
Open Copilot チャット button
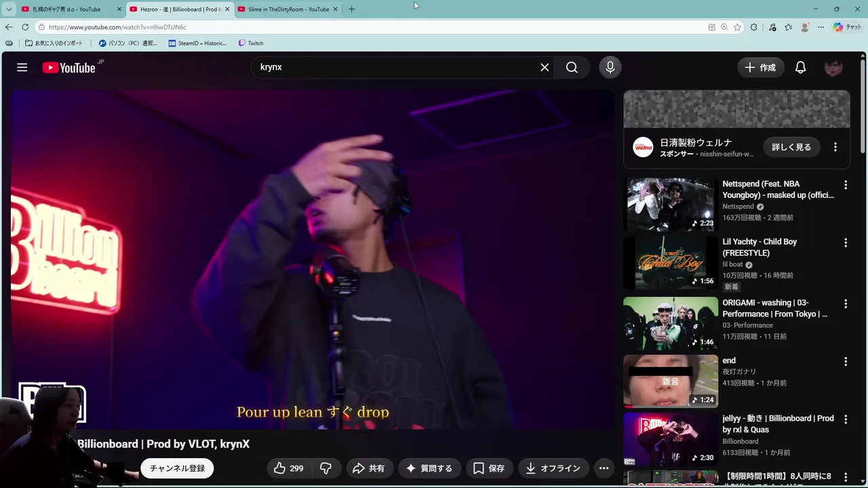(x=848, y=27)
